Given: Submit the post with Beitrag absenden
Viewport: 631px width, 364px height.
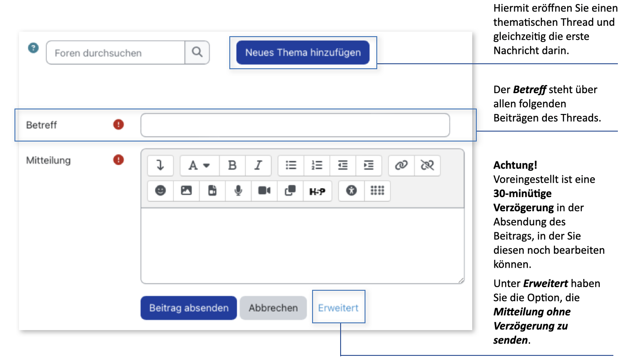Looking at the screenshot, I should 189,308.
